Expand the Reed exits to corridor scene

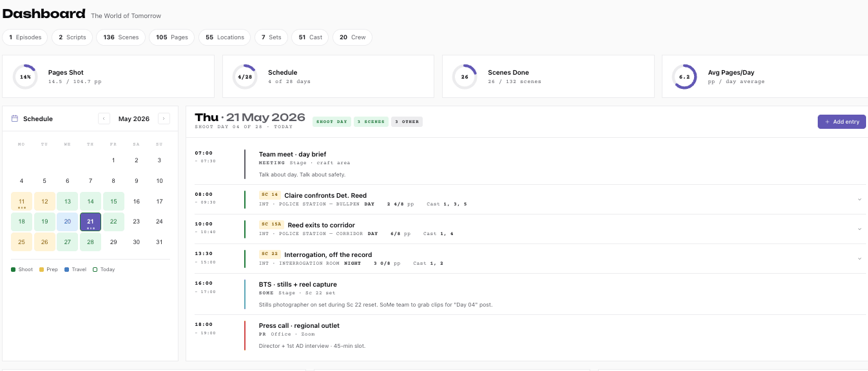click(859, 229)
